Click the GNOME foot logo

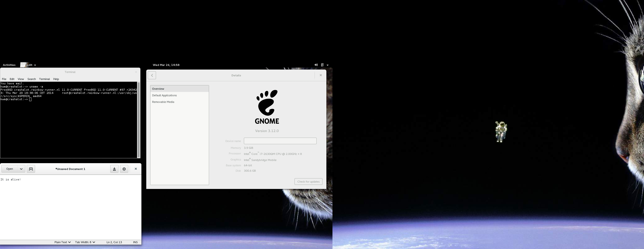click(267, 107)
